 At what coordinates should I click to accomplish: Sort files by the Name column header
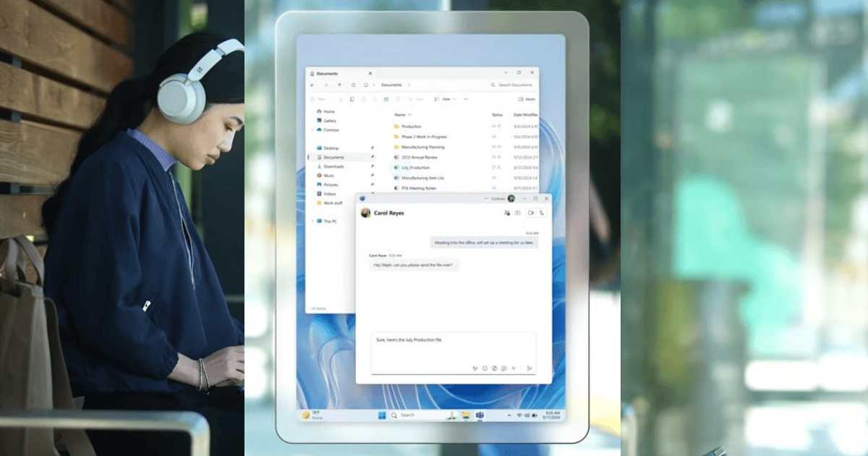click(x=399, y=115)
